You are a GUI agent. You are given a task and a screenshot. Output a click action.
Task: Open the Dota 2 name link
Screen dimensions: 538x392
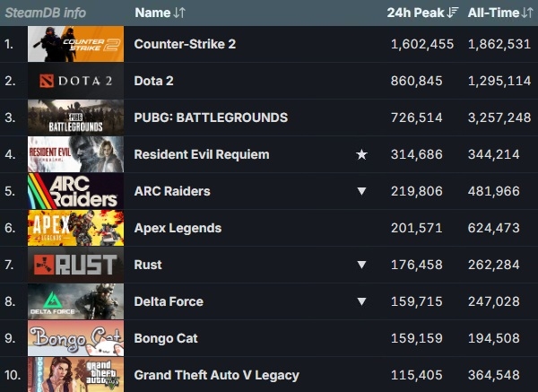[153, 81]
